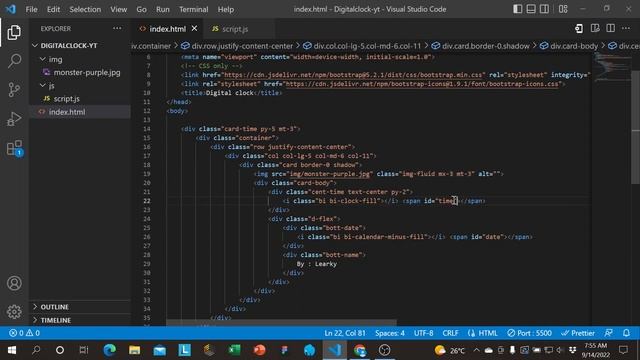This screenshot has height=360, width=640.
Task: Open the Edit menu
Action: point(53,9)
